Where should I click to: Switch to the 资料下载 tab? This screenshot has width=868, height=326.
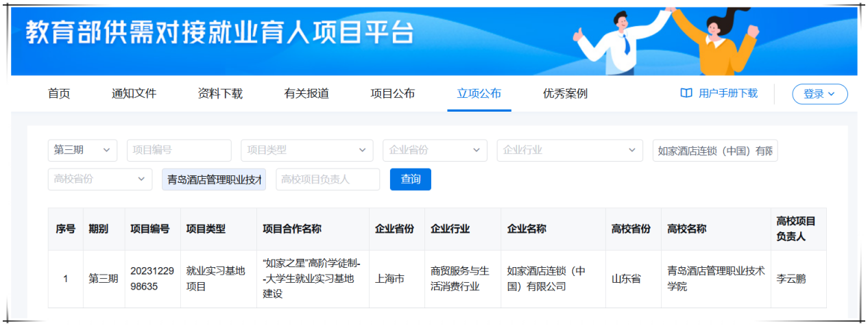pos(220,94)
